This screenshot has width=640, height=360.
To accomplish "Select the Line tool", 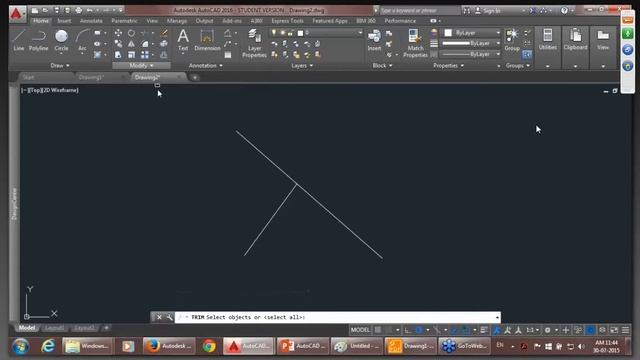I will [x=19, y=40].
